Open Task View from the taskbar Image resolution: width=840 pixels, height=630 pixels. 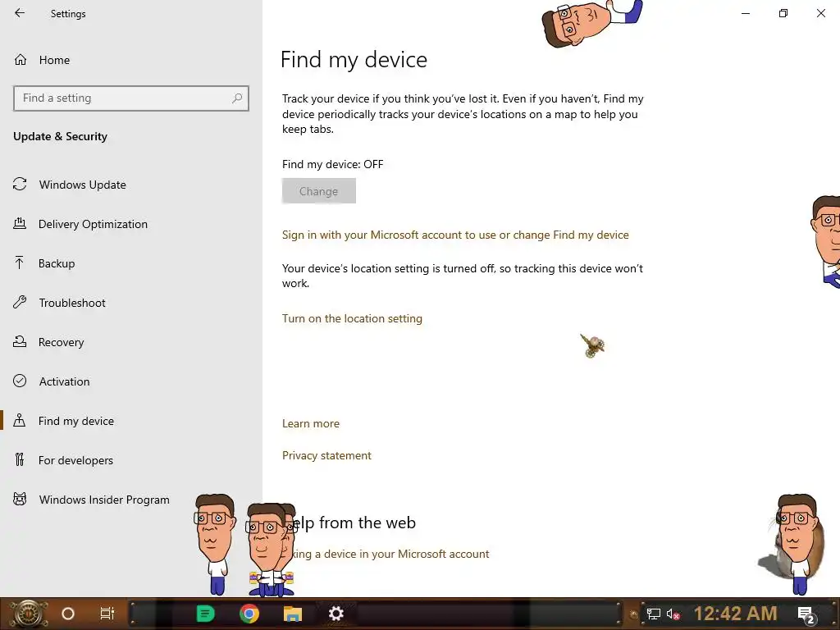(x=107, y=614)
